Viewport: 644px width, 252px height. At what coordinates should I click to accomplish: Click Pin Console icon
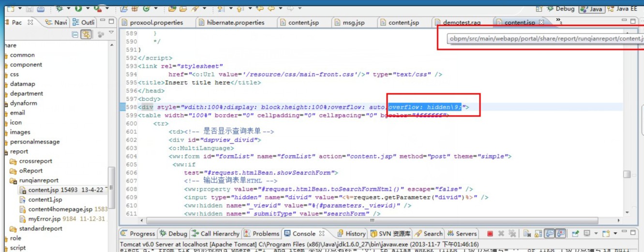click(x=575, y=234)
